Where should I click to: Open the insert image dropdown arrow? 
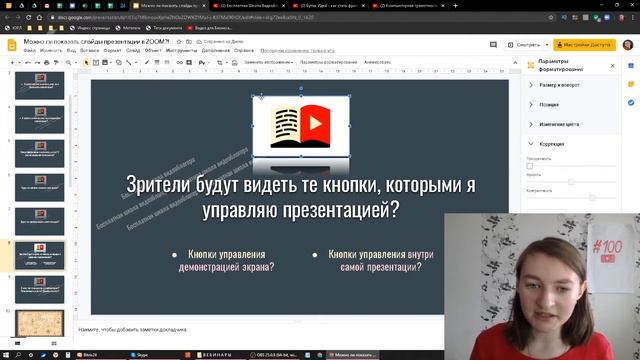pyautogui.click(x=111, y=62)
